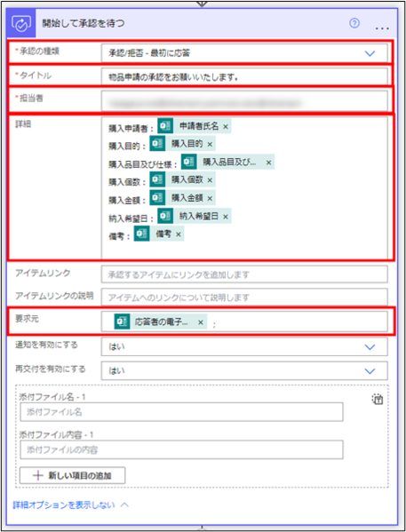
Task: Focus the アイテムリンク input field
Action: 244,274
